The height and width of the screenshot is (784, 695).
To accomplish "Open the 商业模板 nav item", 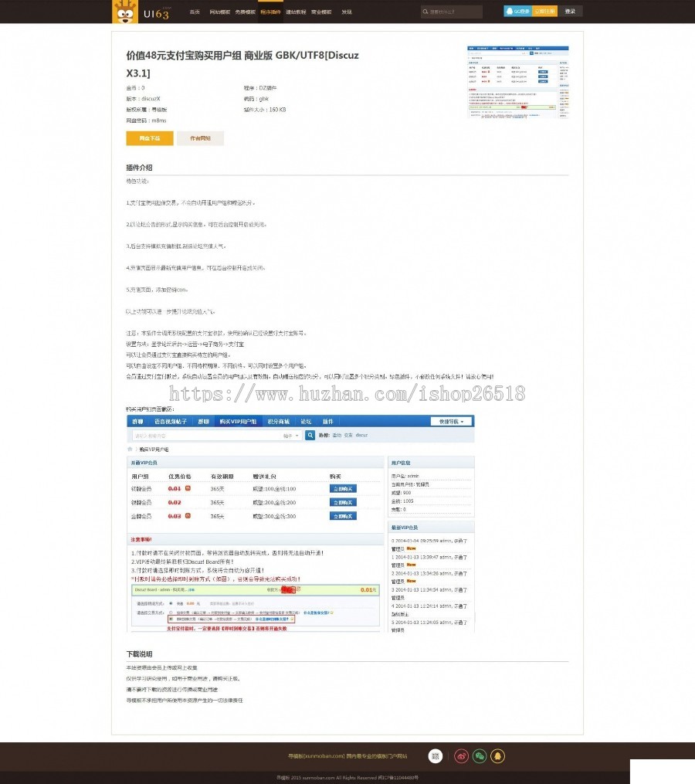I will 321,12.
